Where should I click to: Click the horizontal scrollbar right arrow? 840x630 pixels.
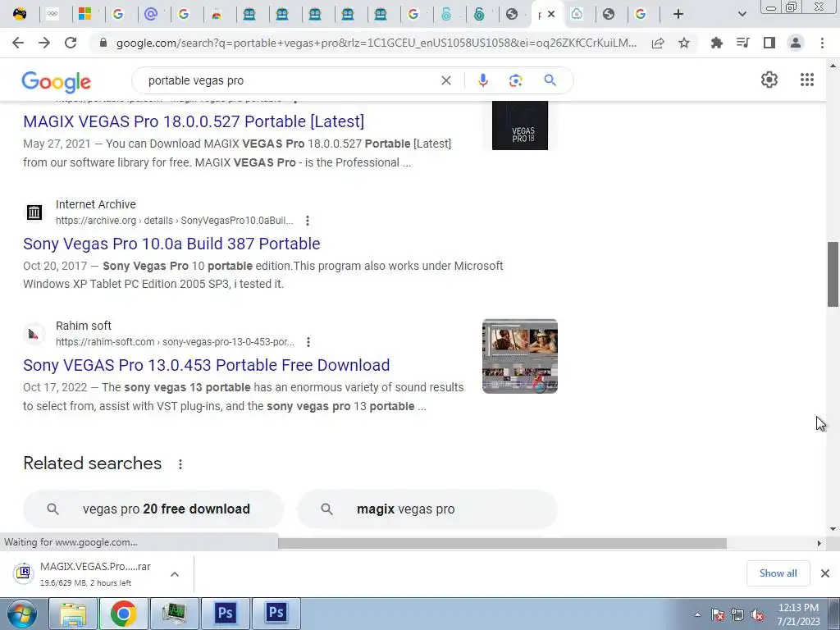pos(819,544)
